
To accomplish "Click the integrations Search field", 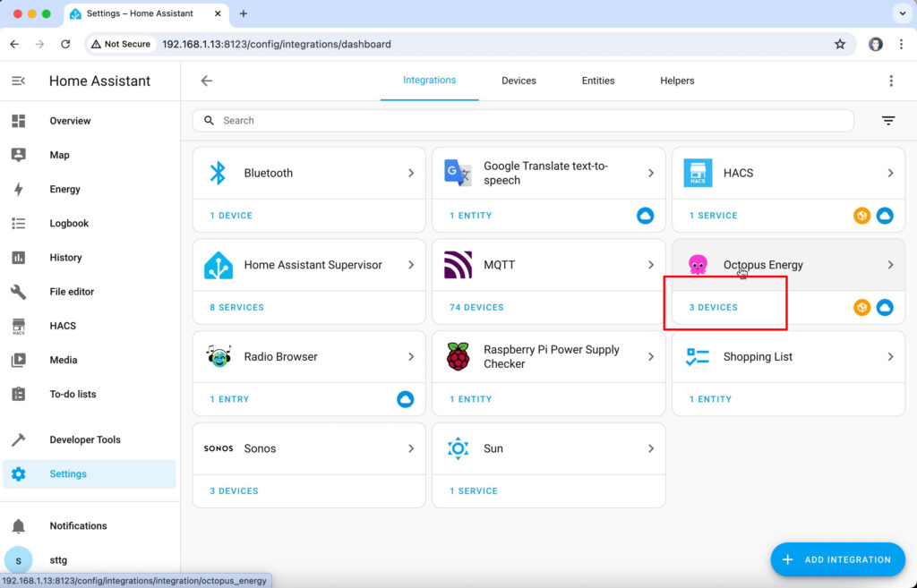I will [x=523, y=121].
